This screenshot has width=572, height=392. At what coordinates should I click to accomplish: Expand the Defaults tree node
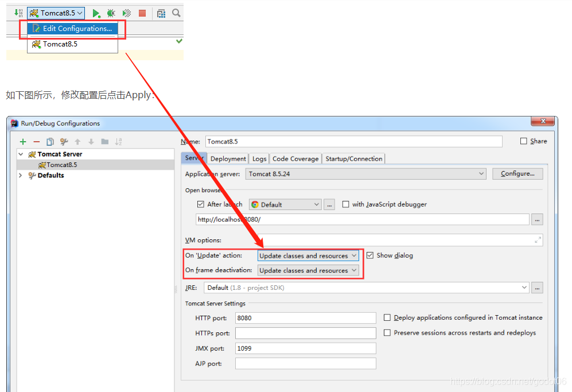click(x=21, y=176)
